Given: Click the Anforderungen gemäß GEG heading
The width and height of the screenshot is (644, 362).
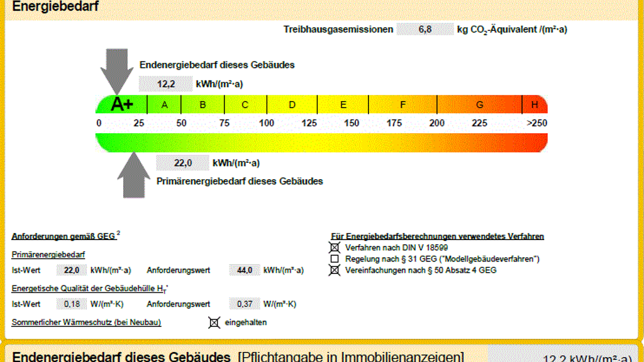Looking at the screenshot, I should click(x=64, y=236).
